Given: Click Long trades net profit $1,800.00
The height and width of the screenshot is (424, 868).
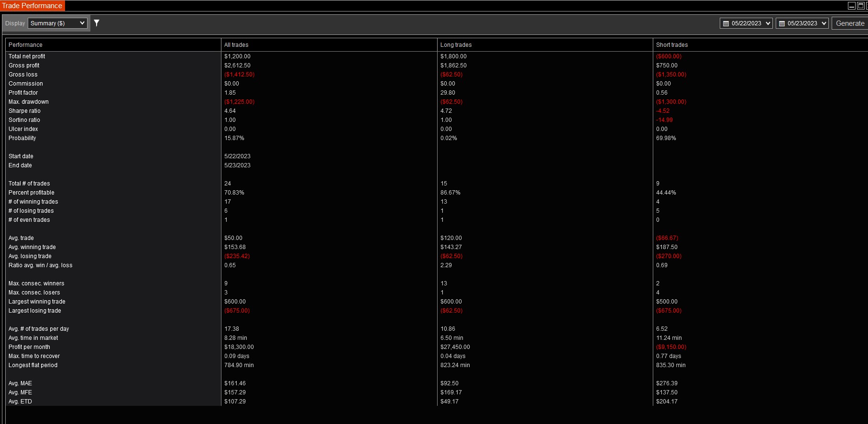Looking at the screenshot, I should click(453, 56).
